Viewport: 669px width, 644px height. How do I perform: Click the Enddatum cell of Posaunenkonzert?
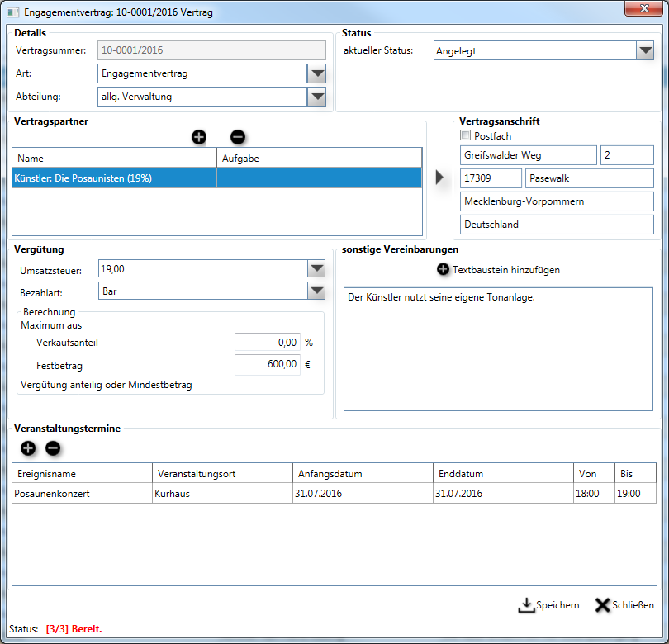click(503, 494)
